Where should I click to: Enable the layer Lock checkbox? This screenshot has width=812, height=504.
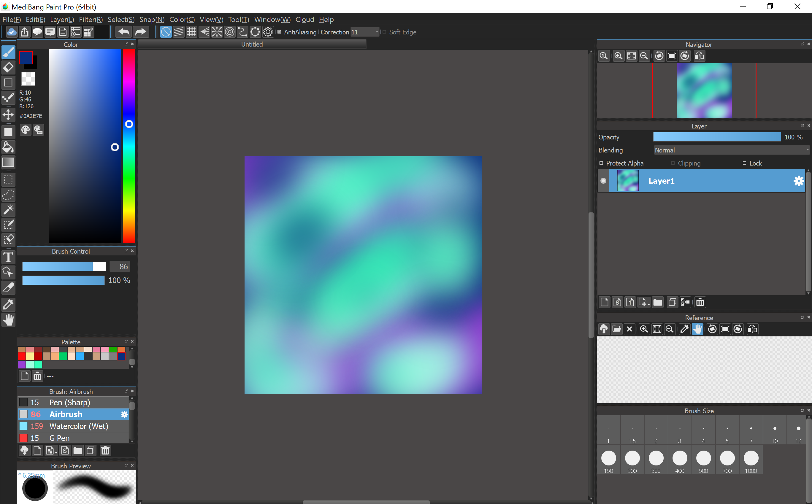click(744, 163)
